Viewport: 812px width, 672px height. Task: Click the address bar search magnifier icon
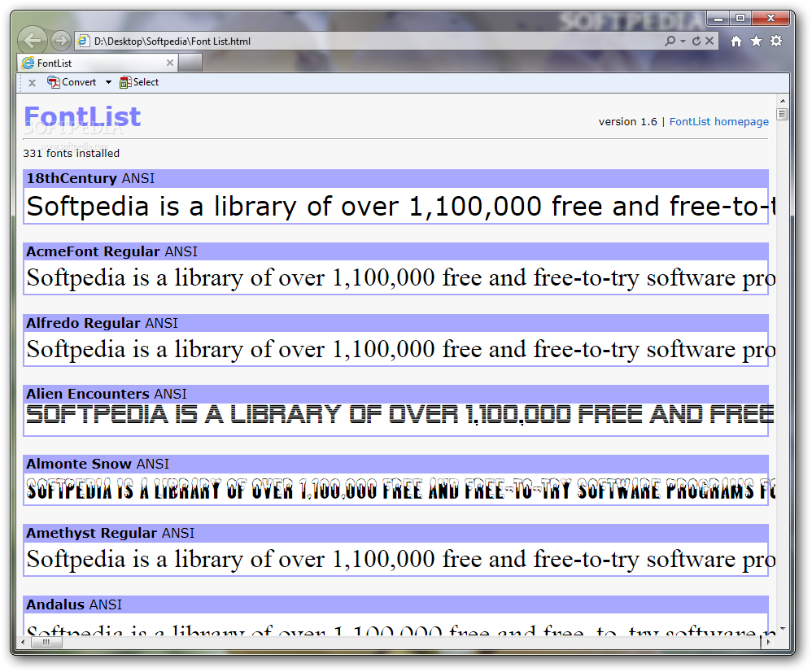coord(670,41)
